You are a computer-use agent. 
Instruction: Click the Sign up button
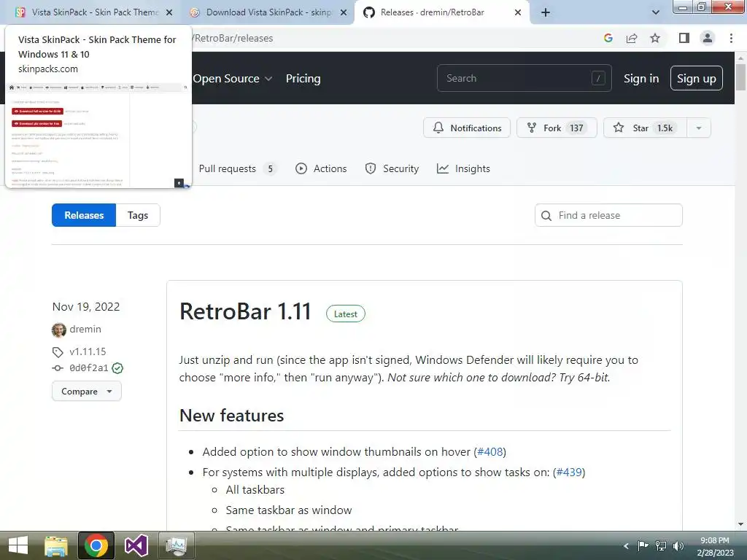point(697,78)
